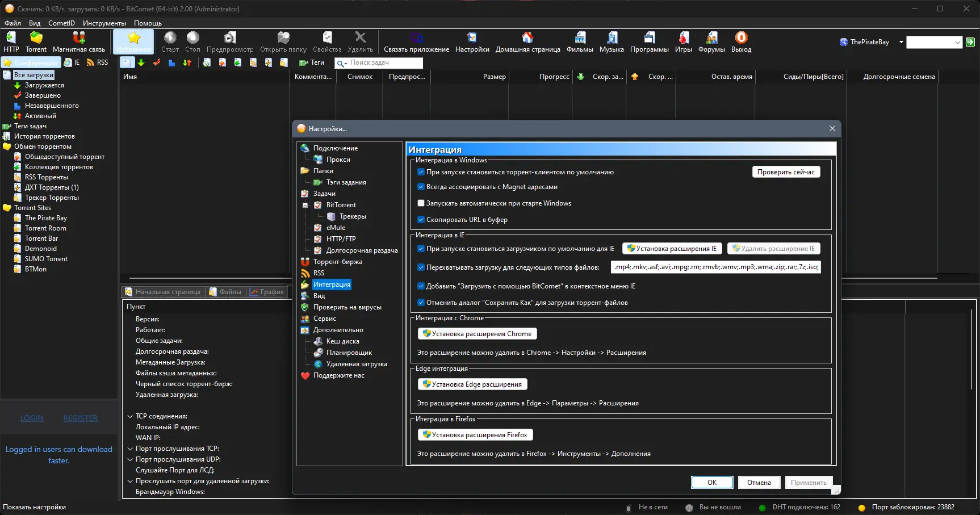This screenshot has width=980, height=515.
Task: Click the green down-arrow downloading filter icon
Action: pyautogui.click(x=141, y=62)
